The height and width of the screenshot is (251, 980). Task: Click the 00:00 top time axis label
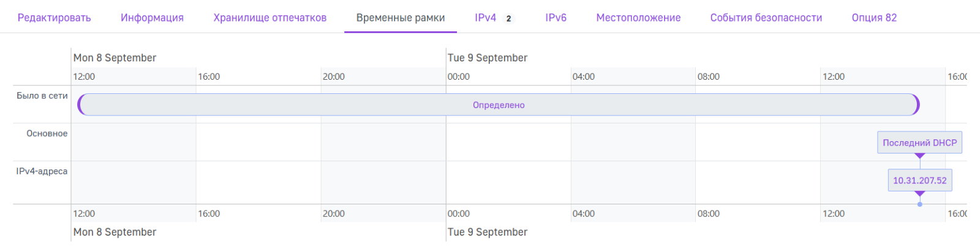[x=458, y=77]
